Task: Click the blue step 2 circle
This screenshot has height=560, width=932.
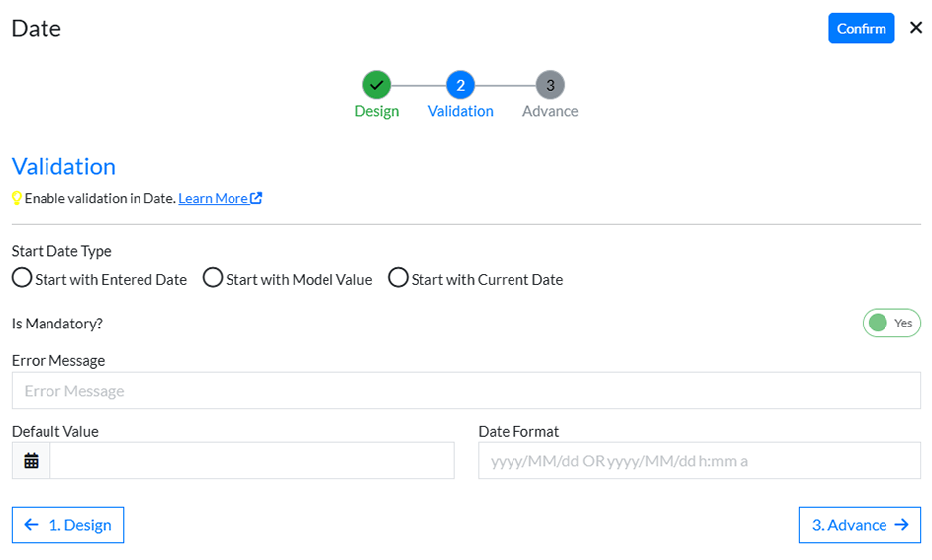Action: pos(460,85)
